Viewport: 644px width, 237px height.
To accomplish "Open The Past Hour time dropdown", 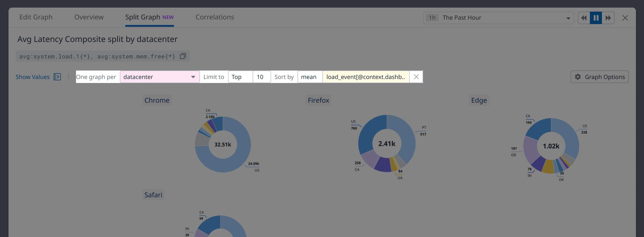I will (x=499, y=18).
